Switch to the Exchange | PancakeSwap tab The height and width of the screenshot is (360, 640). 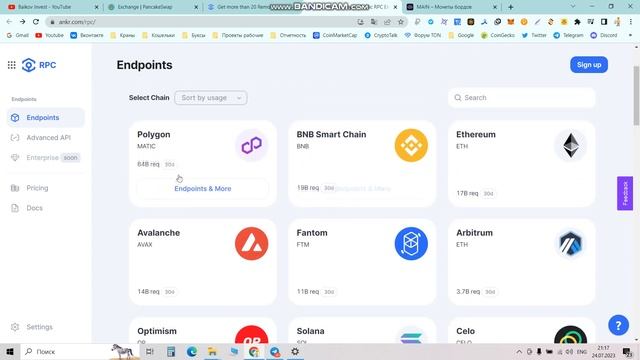(x=153, y=7)
